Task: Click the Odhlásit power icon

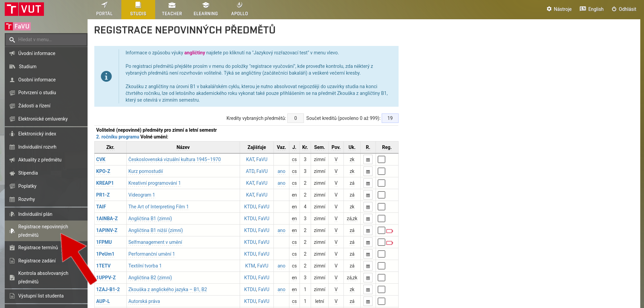Action: pos(614,9)
